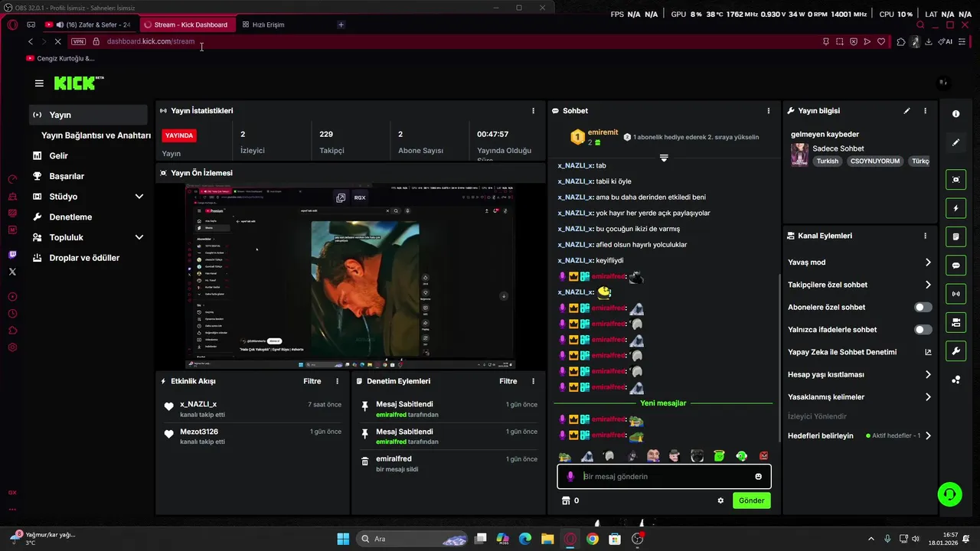
Task: Open Yavaş mod options
Action: [x=859, y=262]
